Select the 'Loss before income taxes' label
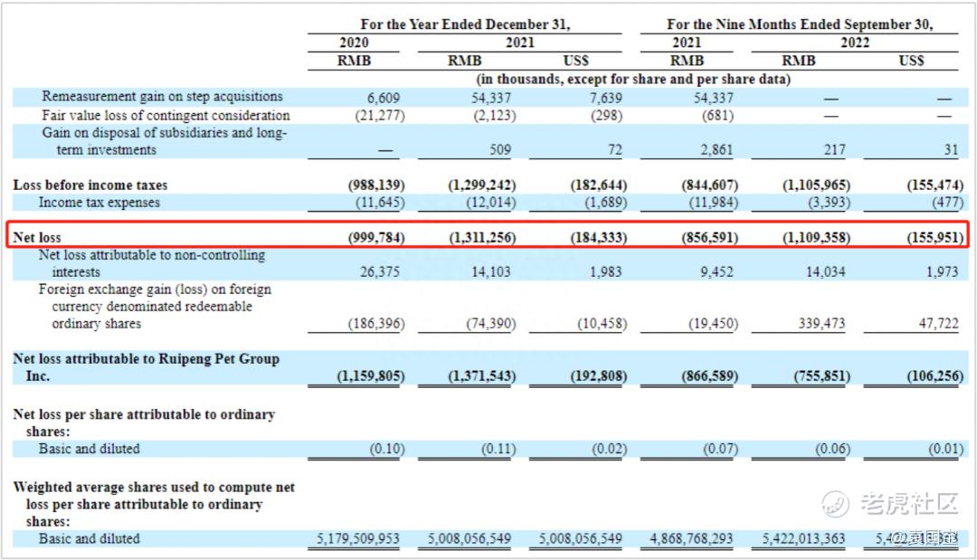The height and width of the screenshot is (560, 977). [90, 185]
